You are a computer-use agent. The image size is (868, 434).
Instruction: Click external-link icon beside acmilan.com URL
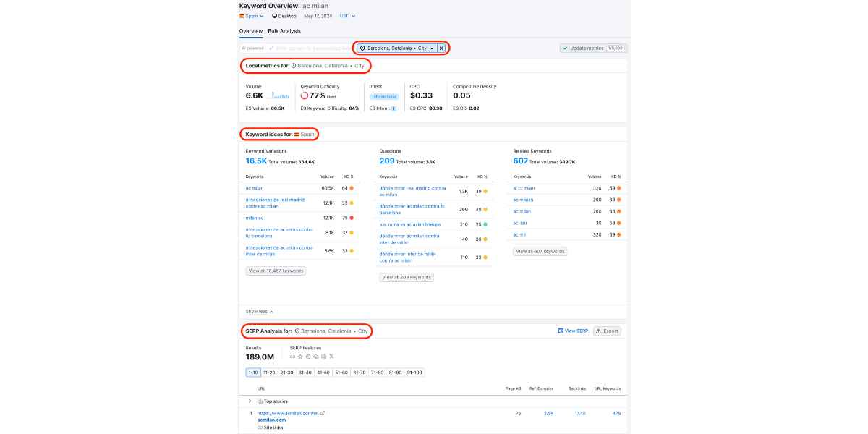323,413
